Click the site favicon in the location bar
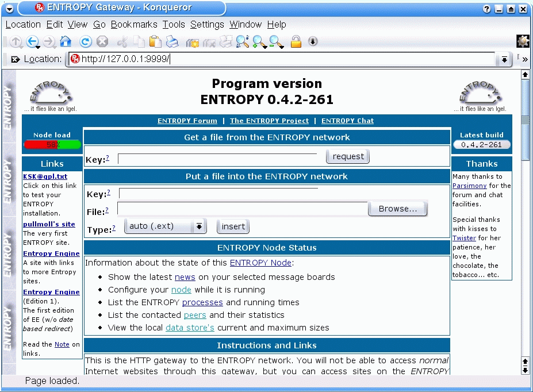 (75, 59)
